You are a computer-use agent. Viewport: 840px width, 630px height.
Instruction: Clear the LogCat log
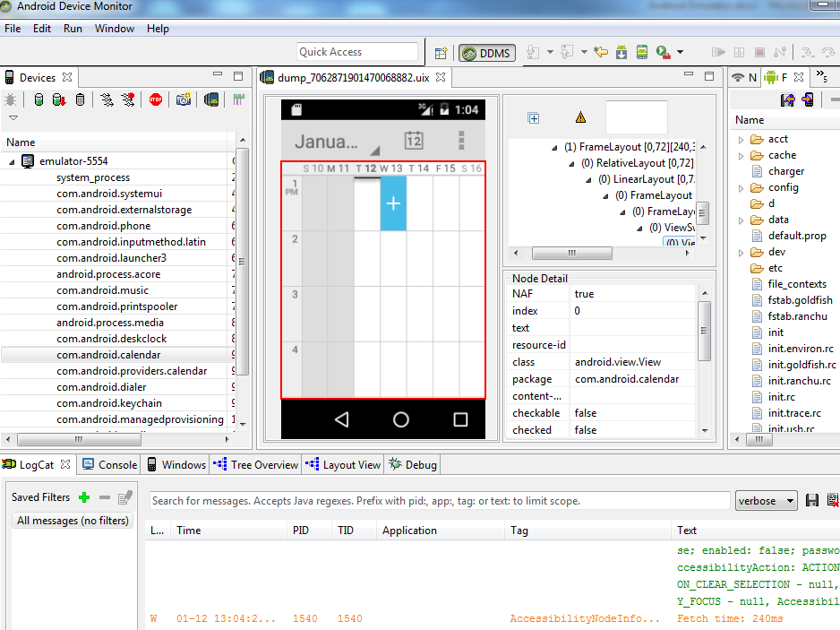point(833,500)
